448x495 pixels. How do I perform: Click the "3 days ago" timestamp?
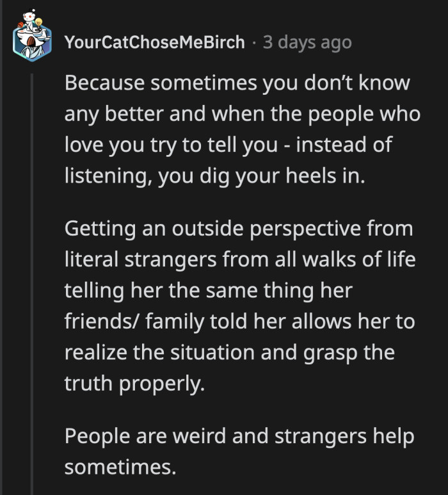tap(307, 43)
